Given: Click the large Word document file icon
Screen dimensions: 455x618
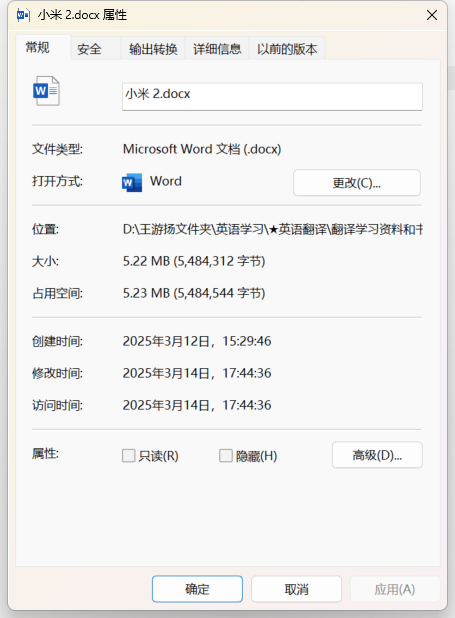Looking at the screenshot, I should pyautogui.click(x=47, y=91).
